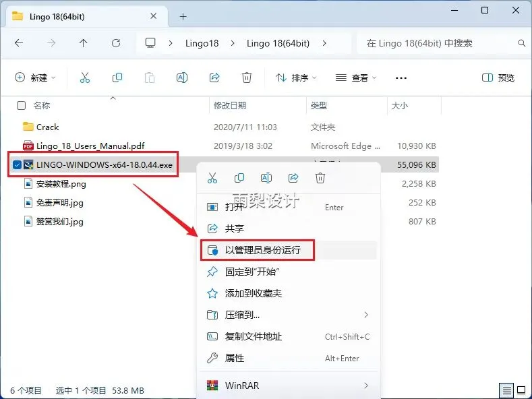Copy using the toolbar copy icon
The image size is (532, 399).
click(x=117, y=78)
